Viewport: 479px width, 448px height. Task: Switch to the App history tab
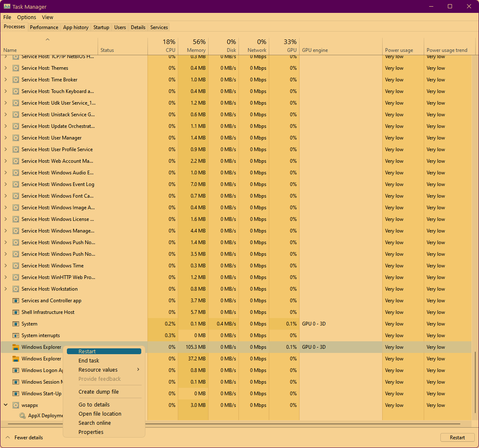(x=76, y=27)
